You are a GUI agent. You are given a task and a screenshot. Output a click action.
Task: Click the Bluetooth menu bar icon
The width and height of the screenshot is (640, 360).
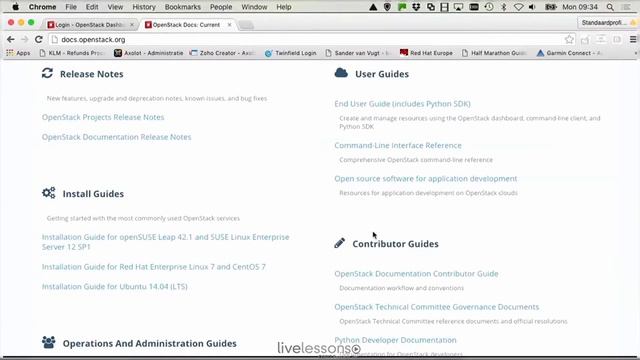pos(504,7)
